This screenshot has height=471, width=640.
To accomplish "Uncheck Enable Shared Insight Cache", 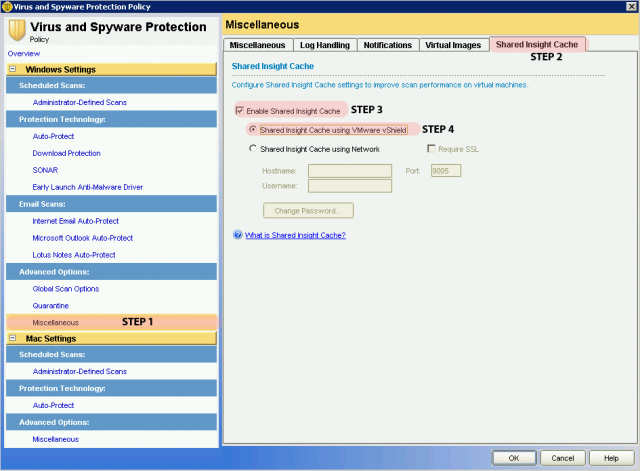I will tap(239, 110).
